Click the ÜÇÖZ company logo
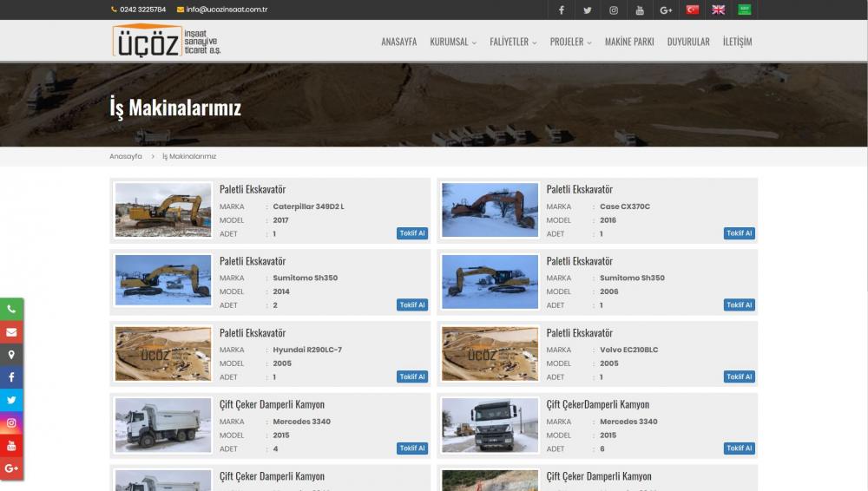The height and width of the screenshot is (491, 868). click(x=166, y=41)
